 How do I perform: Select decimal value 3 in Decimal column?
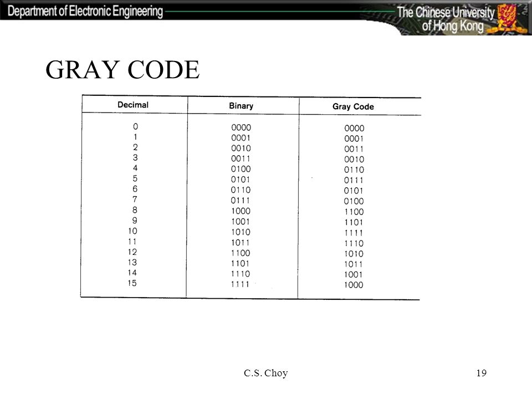click(x=135, y=158)
